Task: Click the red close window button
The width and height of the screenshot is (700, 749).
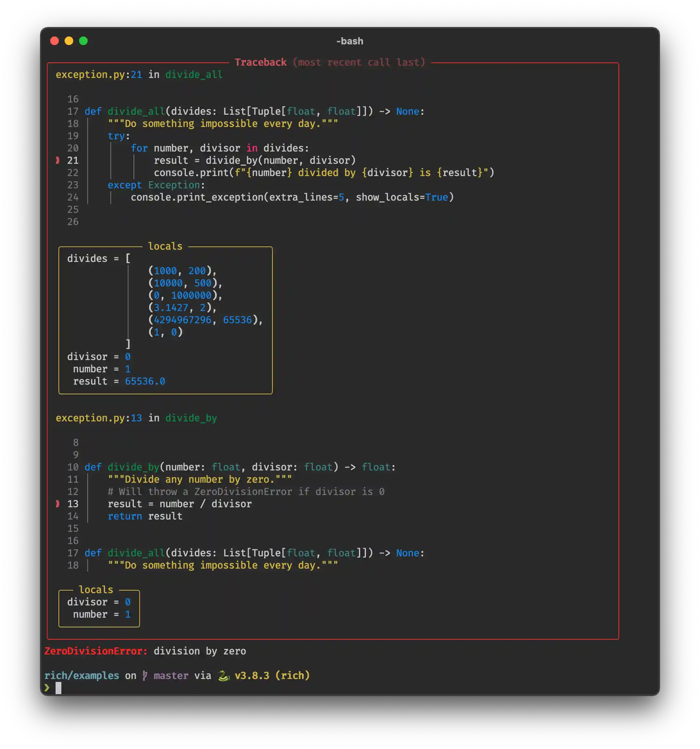Action: coord(54,41)
